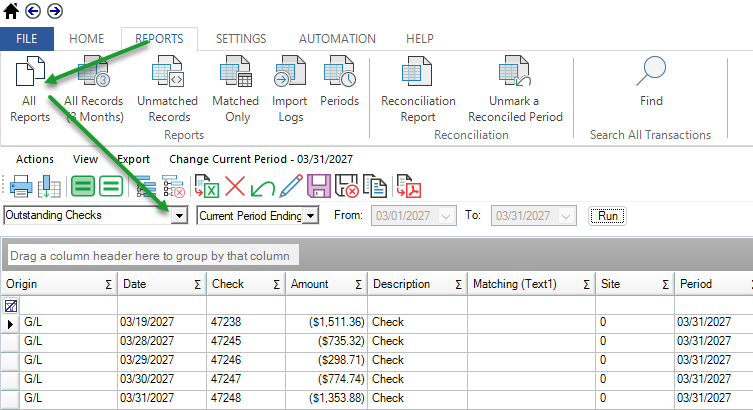
Task: Switch to the SETTINGS ribbon tab
Action: [241, 39]
